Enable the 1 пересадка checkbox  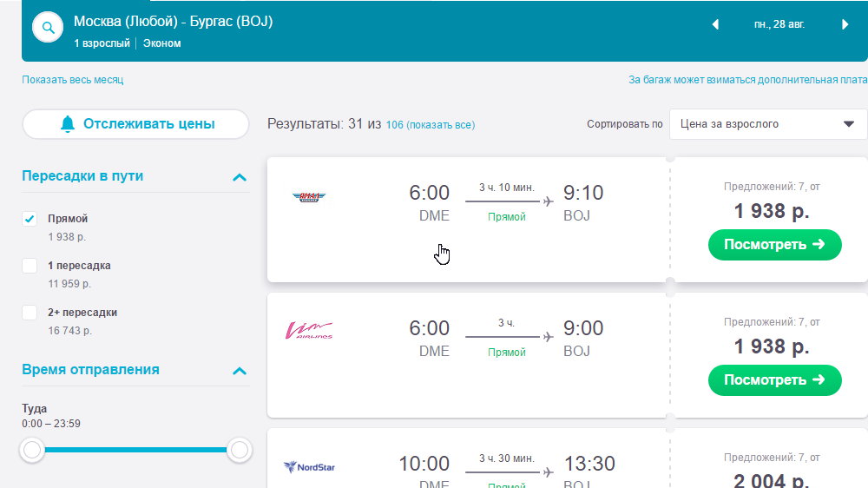(x=30, y=266)
